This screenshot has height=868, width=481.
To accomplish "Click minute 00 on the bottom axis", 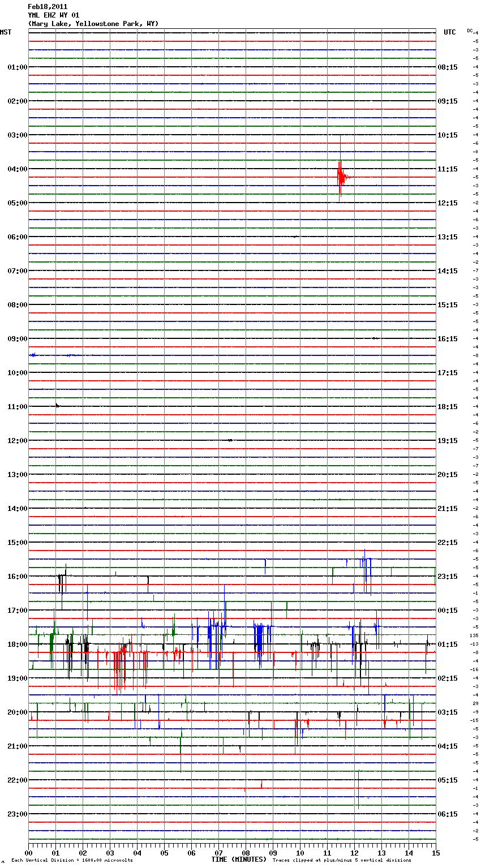I will pyautogui.click(x=28, y=853).
